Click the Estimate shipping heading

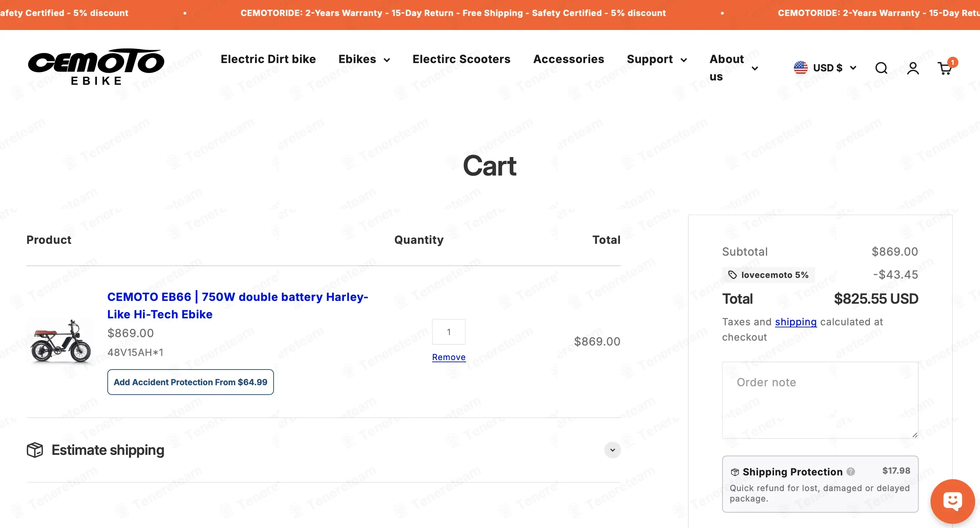click(108, 450)
